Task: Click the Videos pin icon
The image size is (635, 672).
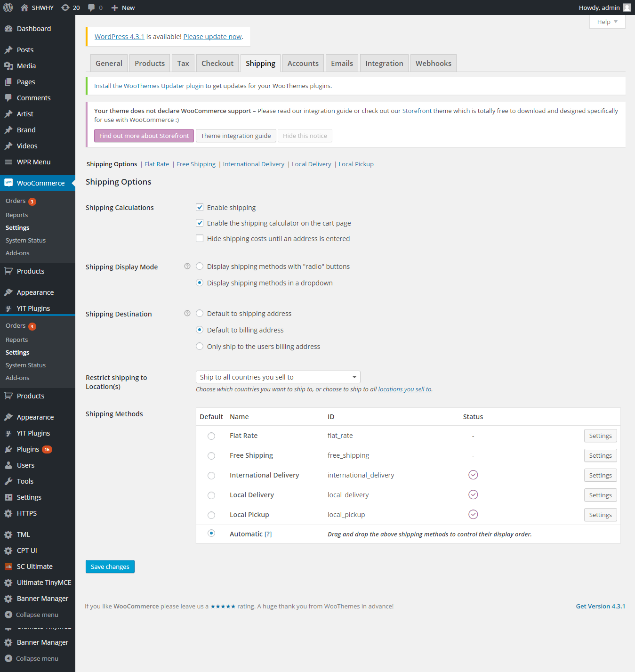Action: 8,146
